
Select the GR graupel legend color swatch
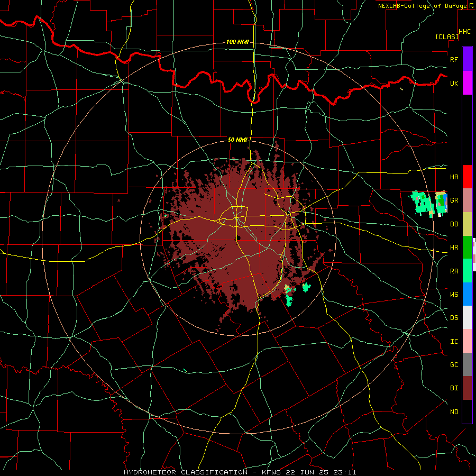pyautogui.click(x=467, y=200)
